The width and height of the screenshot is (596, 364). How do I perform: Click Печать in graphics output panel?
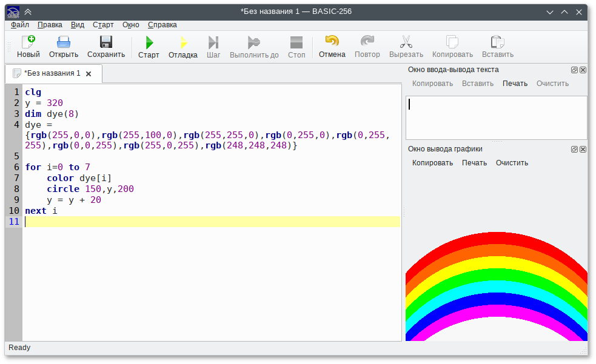point(474,163)
